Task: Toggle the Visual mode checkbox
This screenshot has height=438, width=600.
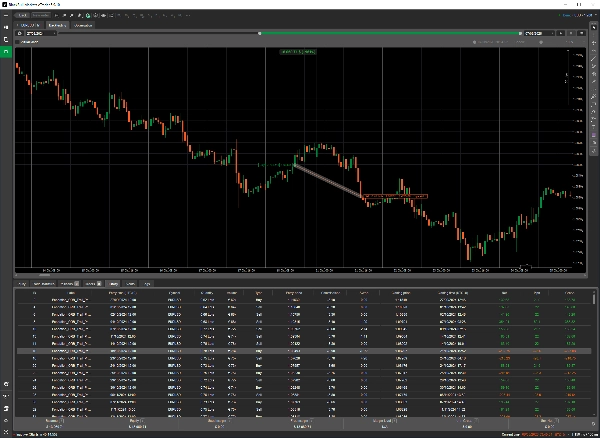Action: (x=18, y=42)
